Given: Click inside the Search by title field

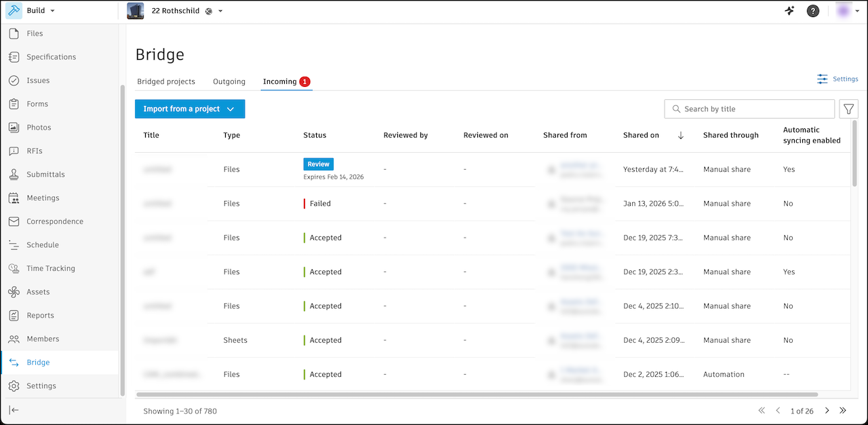Looking at the screenshot, I should (749, 109).
